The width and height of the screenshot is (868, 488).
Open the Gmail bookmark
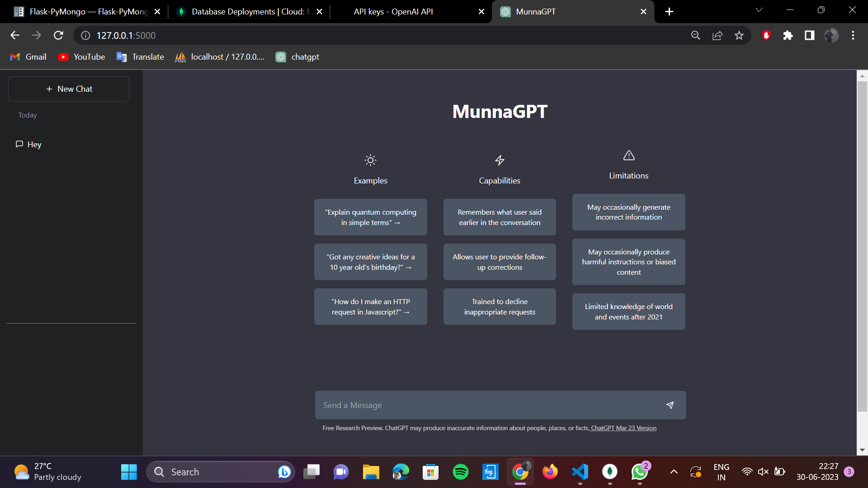(28, 57)
